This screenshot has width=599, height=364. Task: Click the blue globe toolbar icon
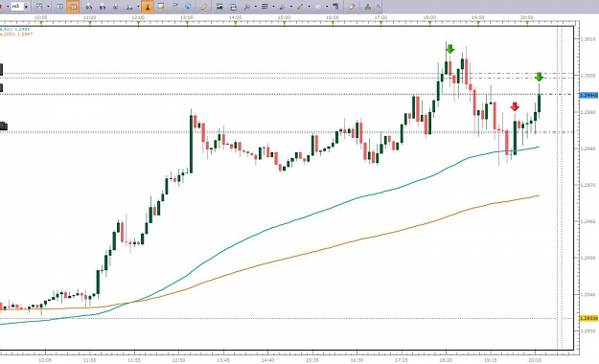pyautogui.click(x=188, y=6)
